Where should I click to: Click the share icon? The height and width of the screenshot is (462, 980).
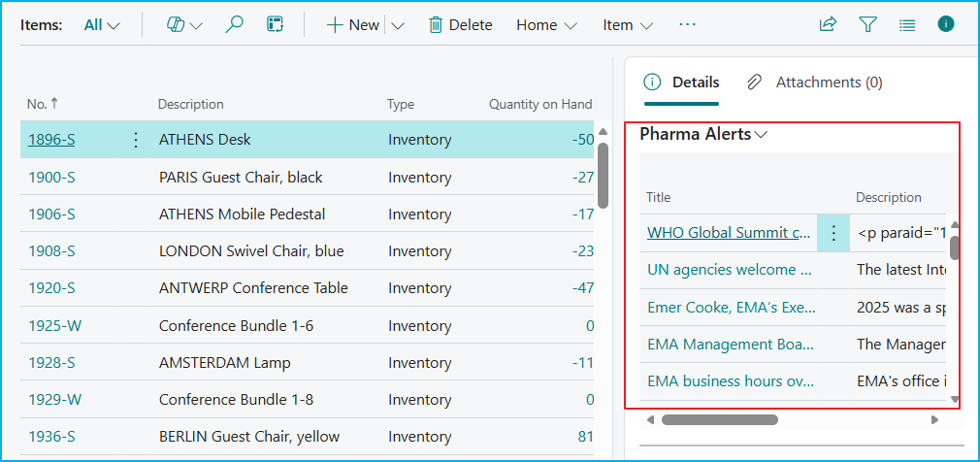pyautogui.click(x=828, y=25)
